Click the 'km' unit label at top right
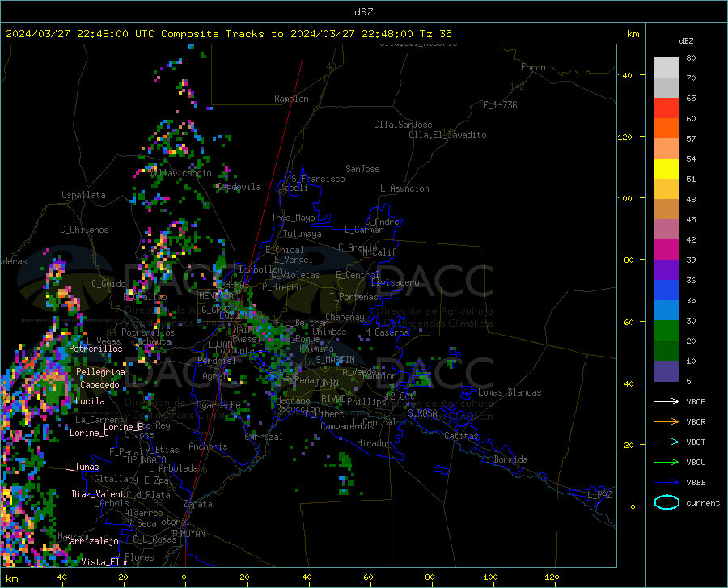728x588 pixels. (x=633, y=34)
